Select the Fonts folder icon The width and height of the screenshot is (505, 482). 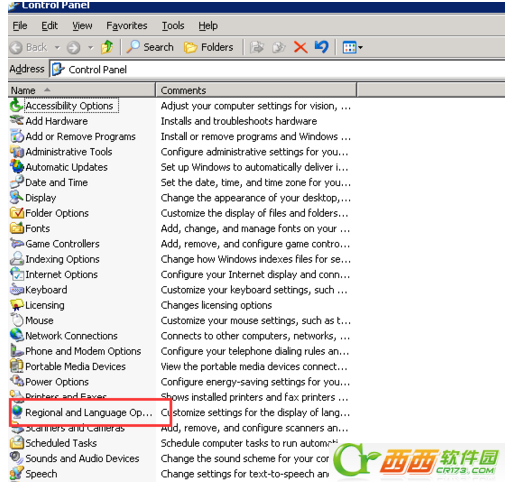(17, 228)
